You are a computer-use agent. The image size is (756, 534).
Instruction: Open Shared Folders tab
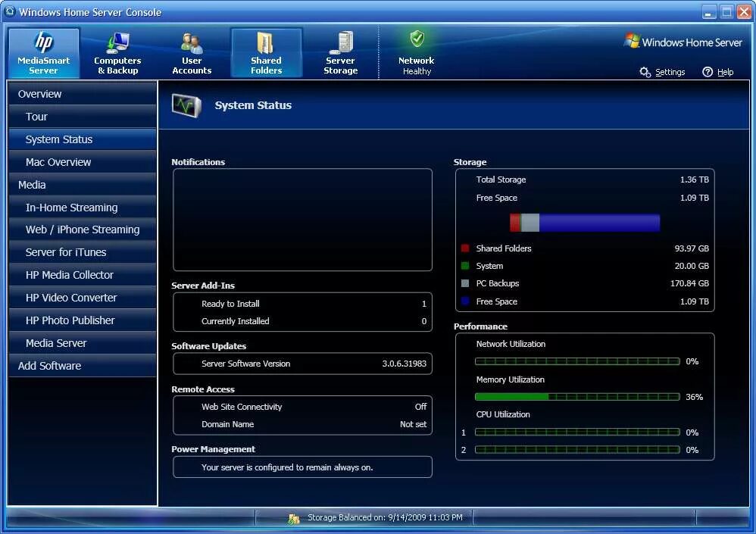(x=266, y=53)
